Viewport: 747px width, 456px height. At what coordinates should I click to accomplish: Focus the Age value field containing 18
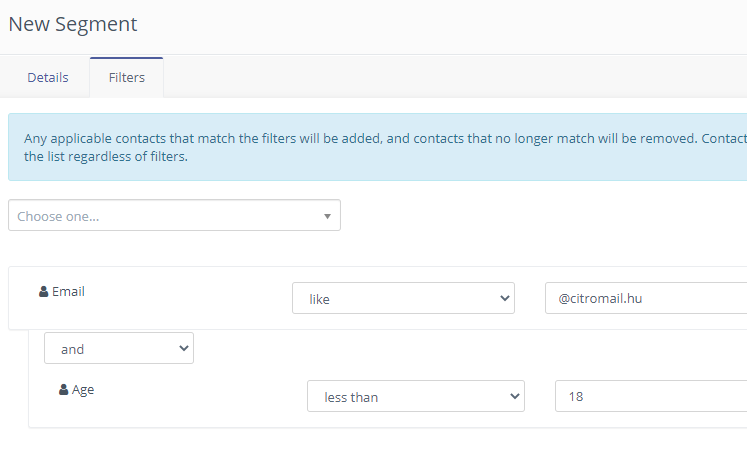651,396
